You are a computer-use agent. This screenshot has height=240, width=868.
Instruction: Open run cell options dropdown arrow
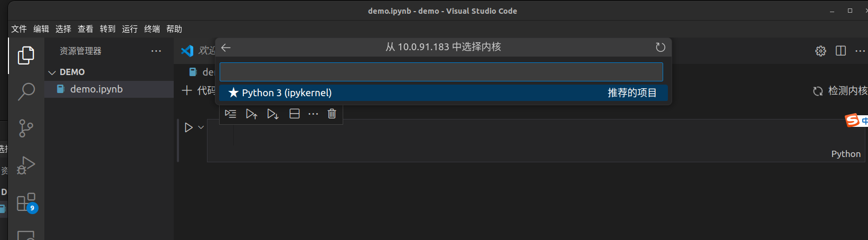201,127
